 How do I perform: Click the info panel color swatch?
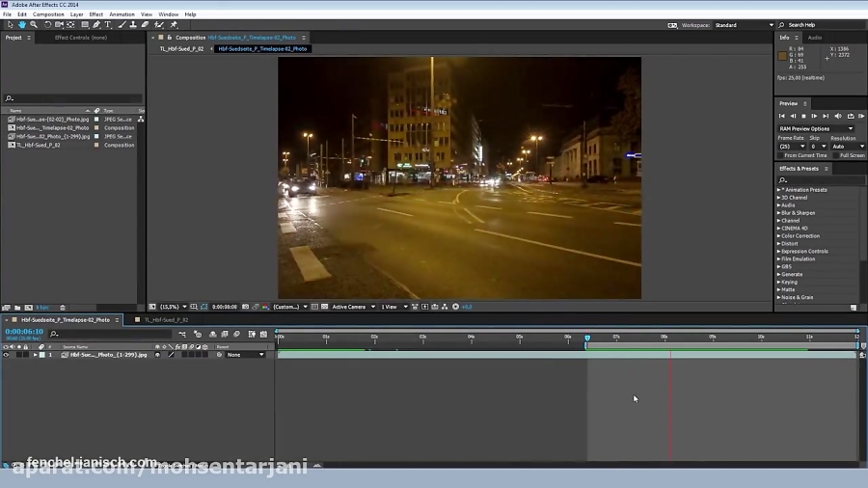tap(782, 56)
